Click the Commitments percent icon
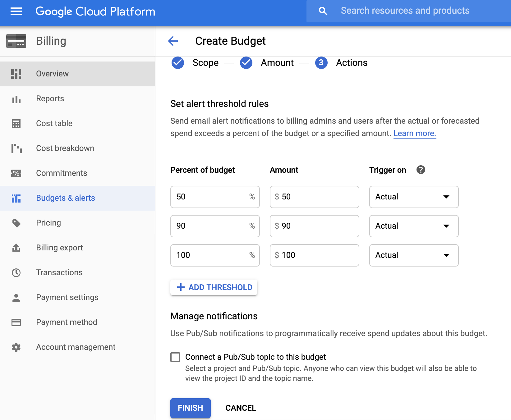 point(16,173)
